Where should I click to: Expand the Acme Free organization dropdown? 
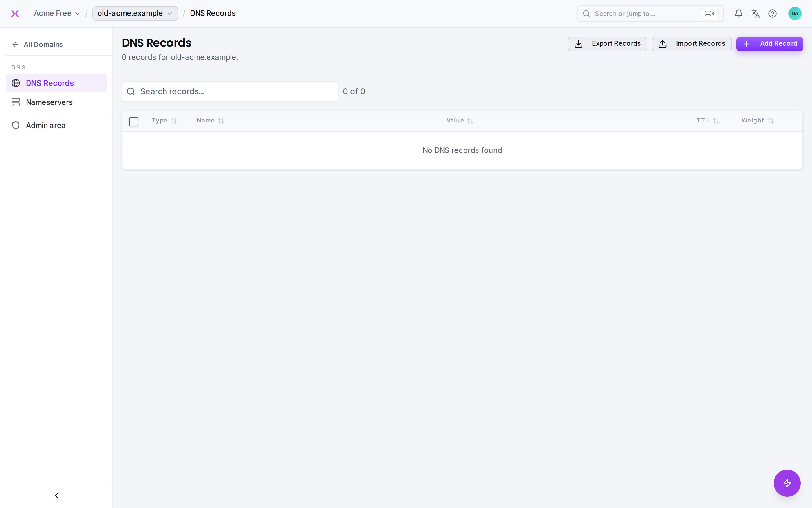tap(57, 14)
